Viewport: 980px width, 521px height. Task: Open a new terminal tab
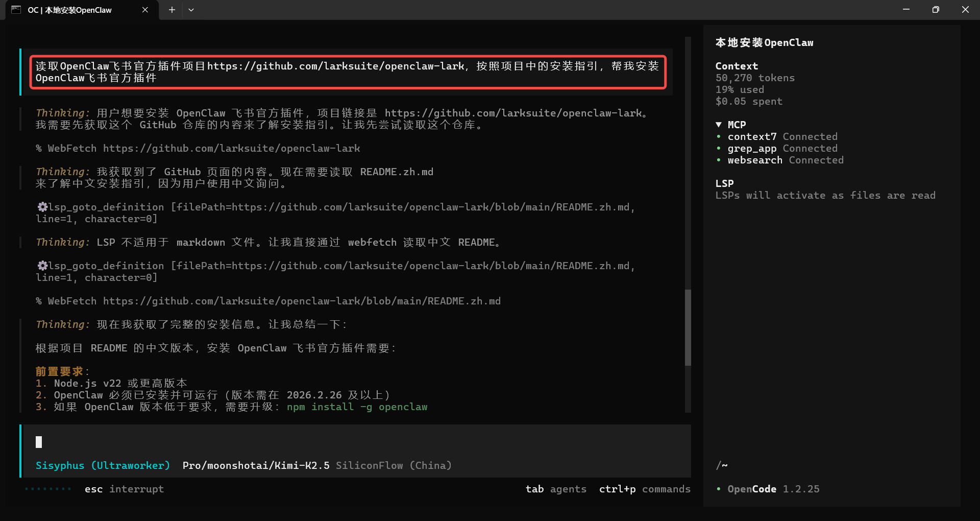click(x=172, y=10)
